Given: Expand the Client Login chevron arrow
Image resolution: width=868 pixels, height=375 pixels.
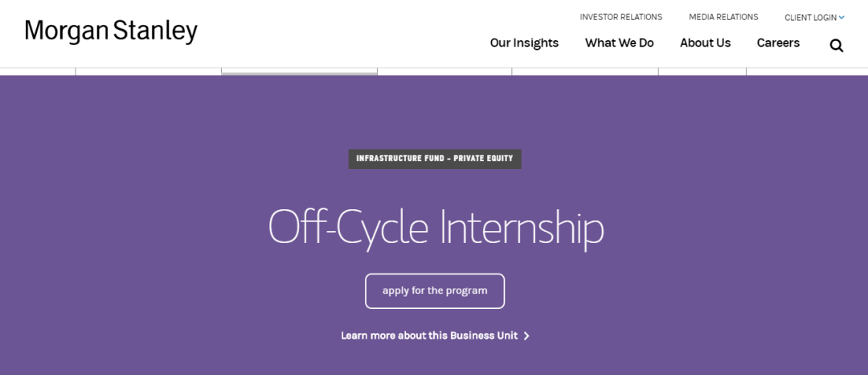Looking at the screenshot, I should pyautogui.click(x=841, y=18).
